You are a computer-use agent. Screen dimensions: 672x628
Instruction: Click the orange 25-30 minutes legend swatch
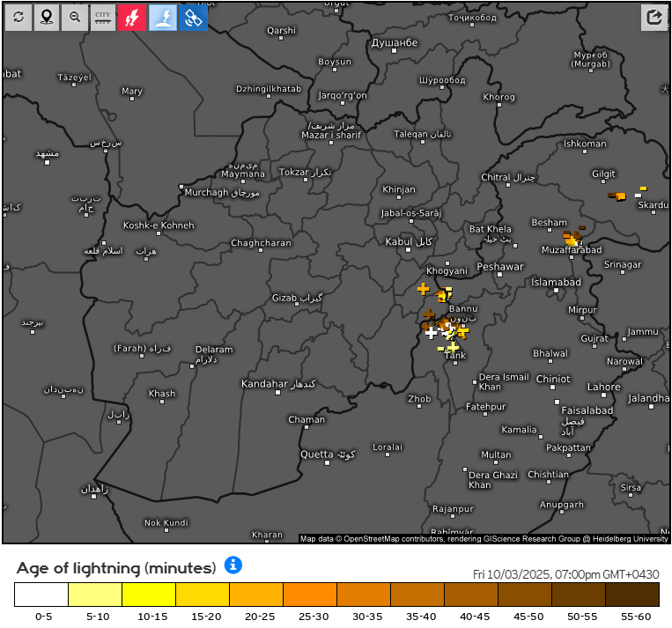tap(310, 595)
